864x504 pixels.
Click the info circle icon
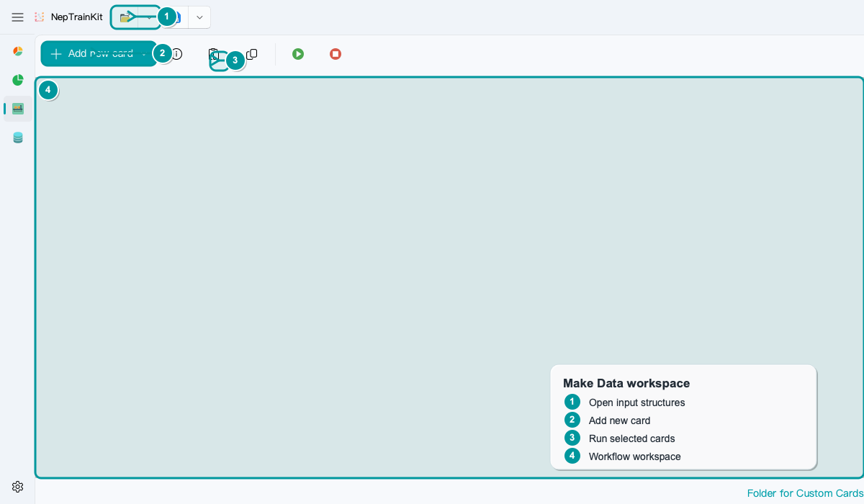click(x=176, y=54)
